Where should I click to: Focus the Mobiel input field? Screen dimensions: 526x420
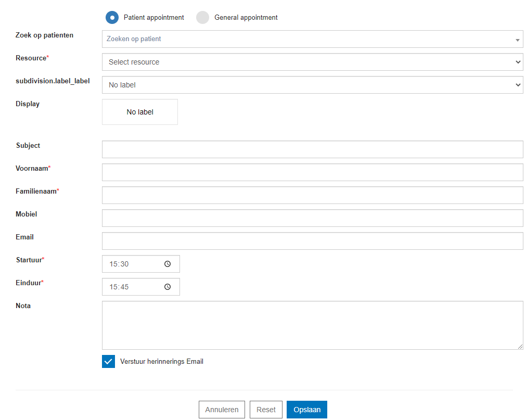[312, 218]
